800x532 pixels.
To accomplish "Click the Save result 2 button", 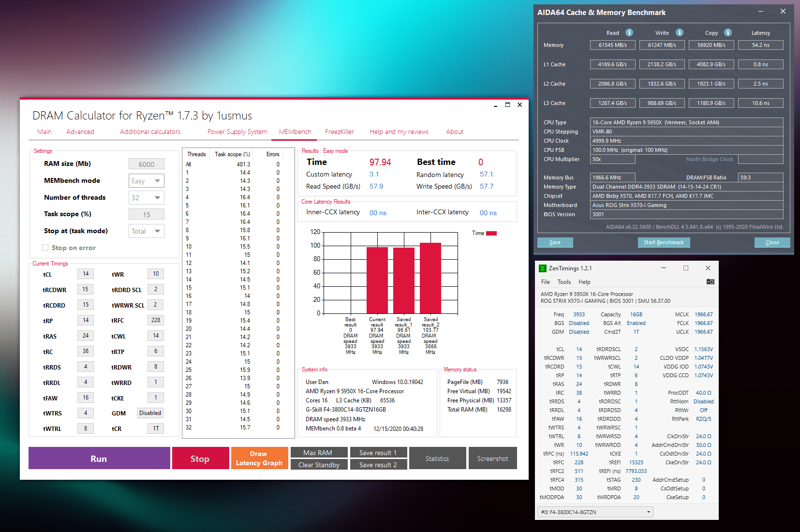I will click(x=379, y=465).
